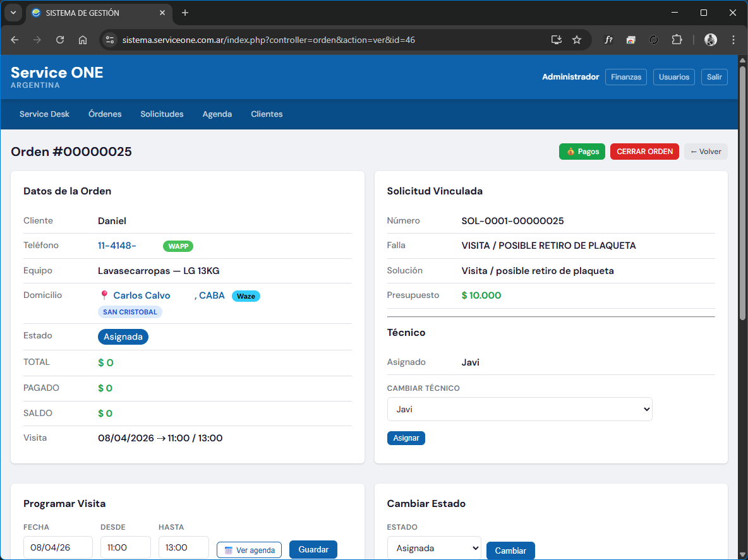Image resolution: width=748 pixels, height=560 pixels.
Task: Close the SISTEMA DE GESTIÓN tab
Action: pos(162,13)
